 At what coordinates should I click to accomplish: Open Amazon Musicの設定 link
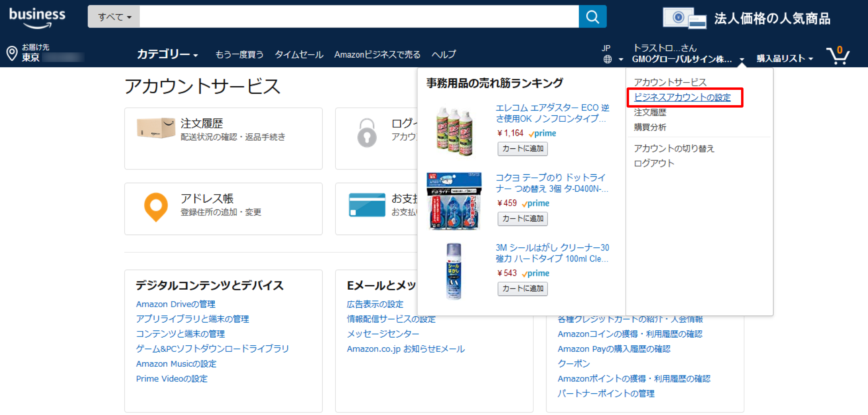[x=176, y=364]
